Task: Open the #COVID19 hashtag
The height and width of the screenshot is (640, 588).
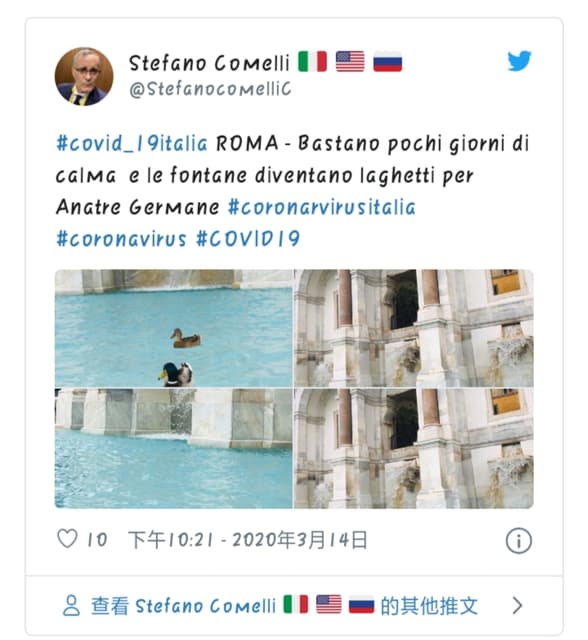Action: tap(248, 239)
